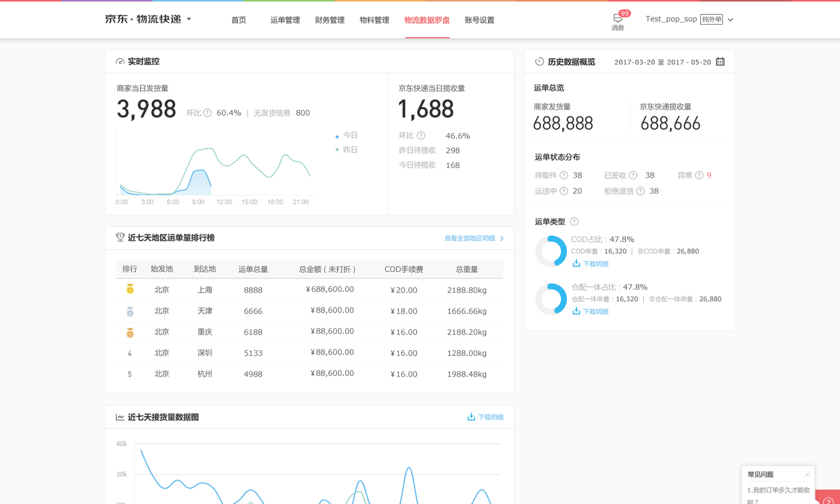Click the line chart icon beside 近七天接货量数据图

click(120, 417)
